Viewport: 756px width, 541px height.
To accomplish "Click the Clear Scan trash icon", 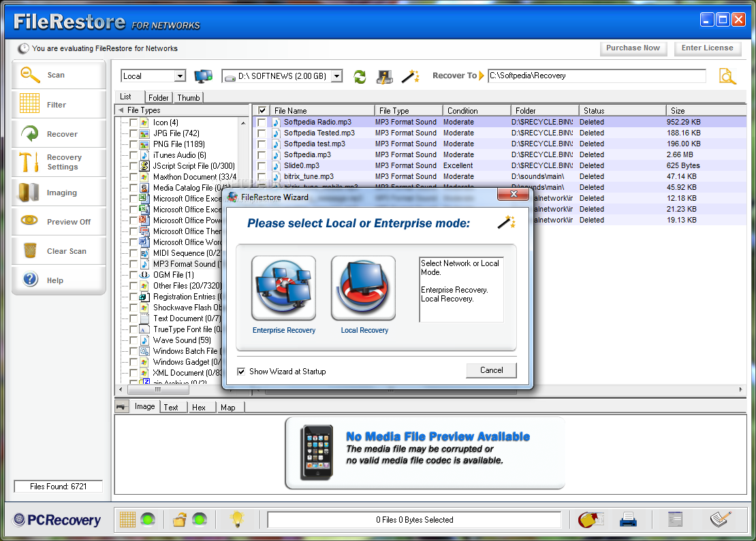I will (30, 250).
